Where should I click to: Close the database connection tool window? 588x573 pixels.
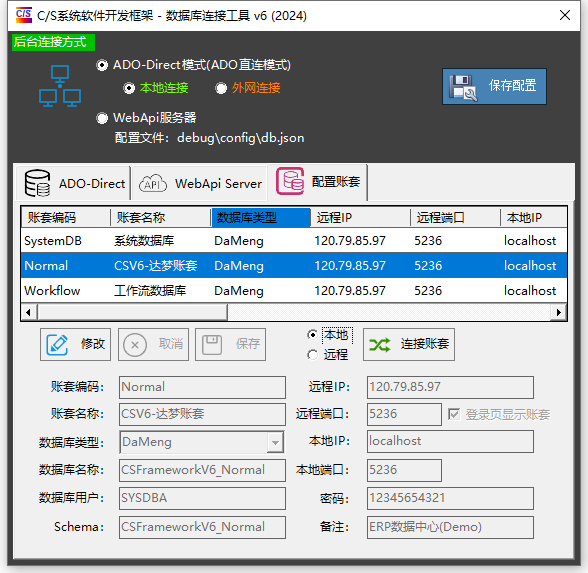[x=565, y=15]
